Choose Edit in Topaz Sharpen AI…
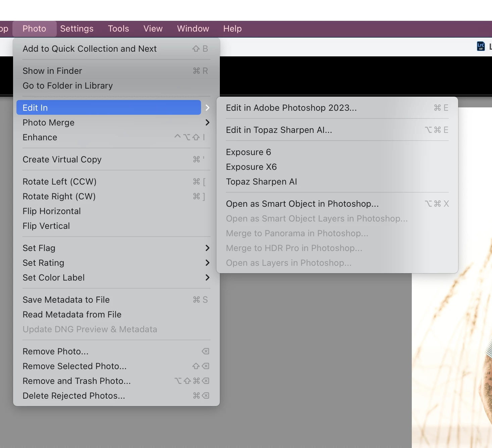Screen dimensions: 492x448 tap(337, 130)
